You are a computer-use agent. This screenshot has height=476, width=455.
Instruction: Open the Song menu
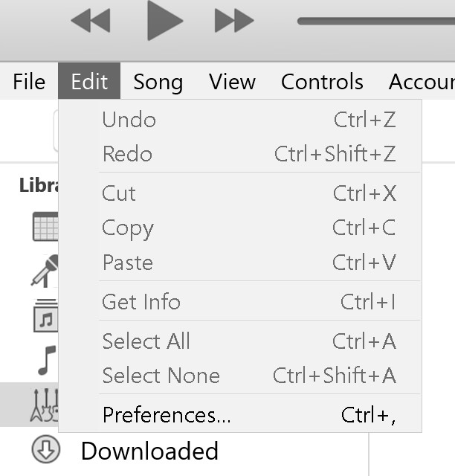158,81
